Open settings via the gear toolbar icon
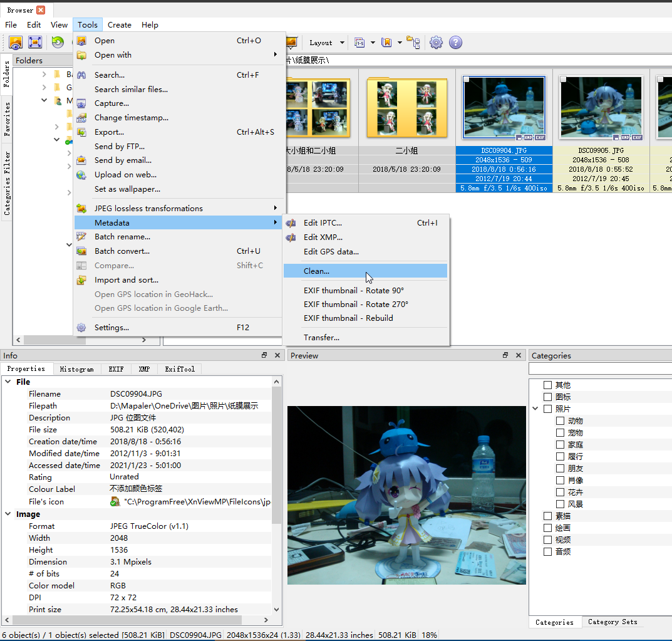This screenshot has width=672, height=641. coord(436,43)
